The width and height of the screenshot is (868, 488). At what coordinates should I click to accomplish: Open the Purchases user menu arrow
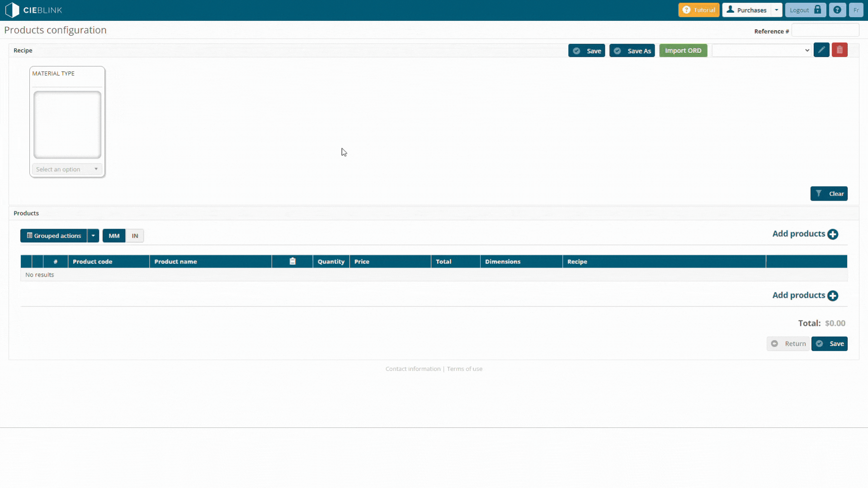coord(777,10)
